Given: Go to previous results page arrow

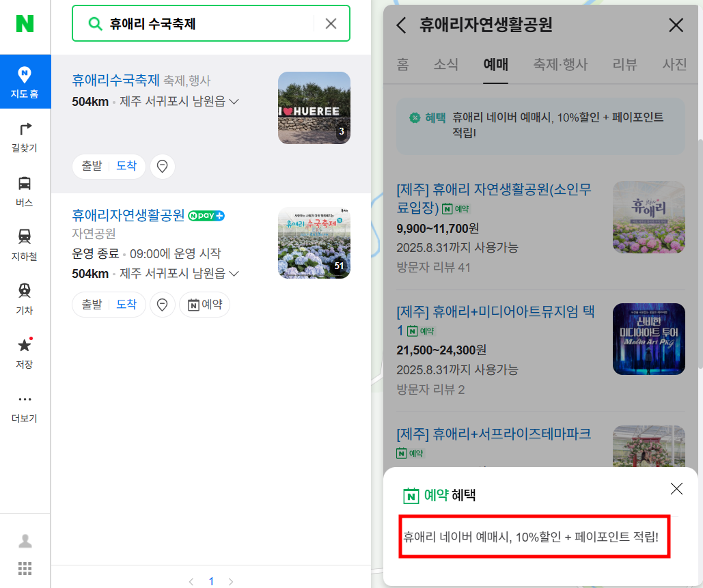Looking at the screenshot, I should click(x=191, y=581).
